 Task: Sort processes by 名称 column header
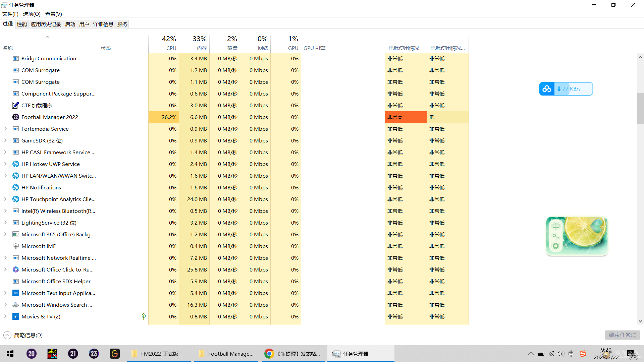49,44
